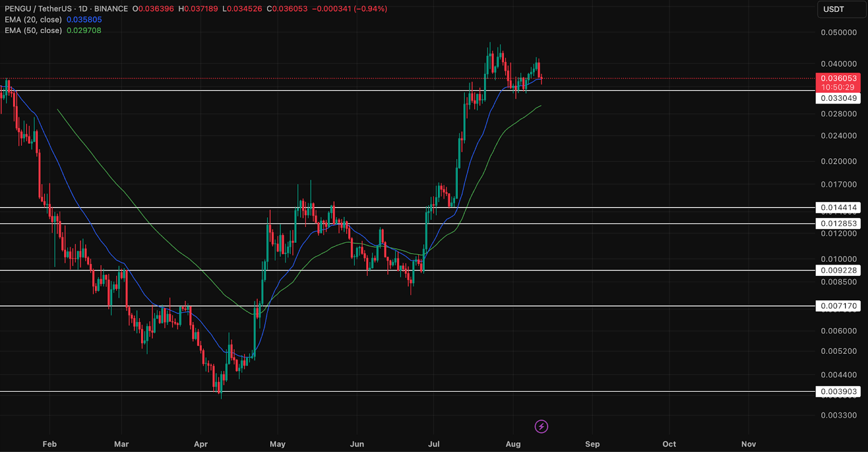
Task: Click the purple lightning event icon
Action: pos(541,427)
